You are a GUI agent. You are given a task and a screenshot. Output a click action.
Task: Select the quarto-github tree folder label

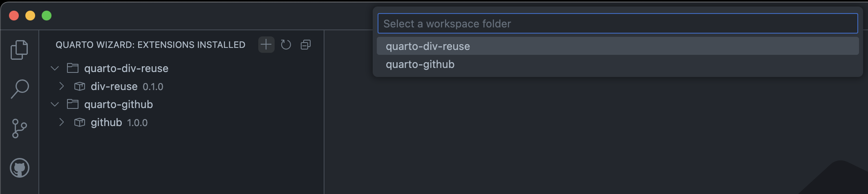(x=119, y=104)
